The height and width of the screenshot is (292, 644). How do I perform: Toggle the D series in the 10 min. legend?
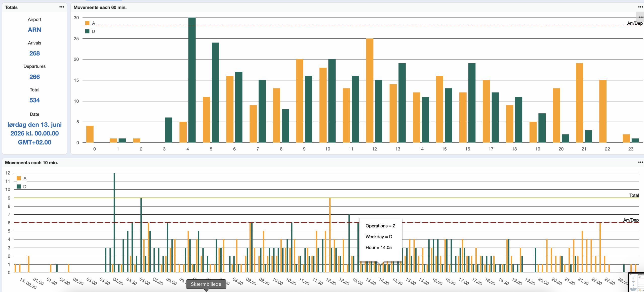[x=25, y=187]
